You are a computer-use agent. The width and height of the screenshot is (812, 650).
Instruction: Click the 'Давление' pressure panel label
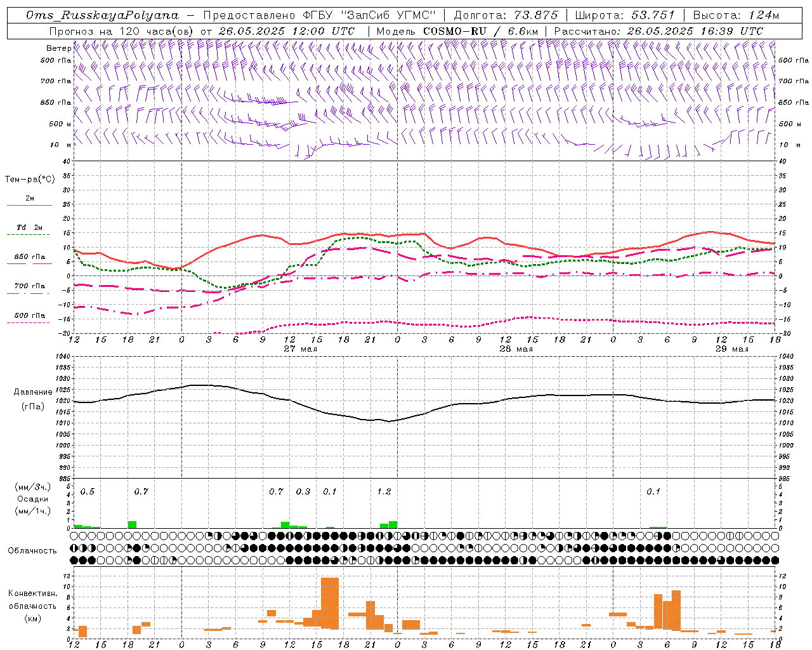pos(33,392)
